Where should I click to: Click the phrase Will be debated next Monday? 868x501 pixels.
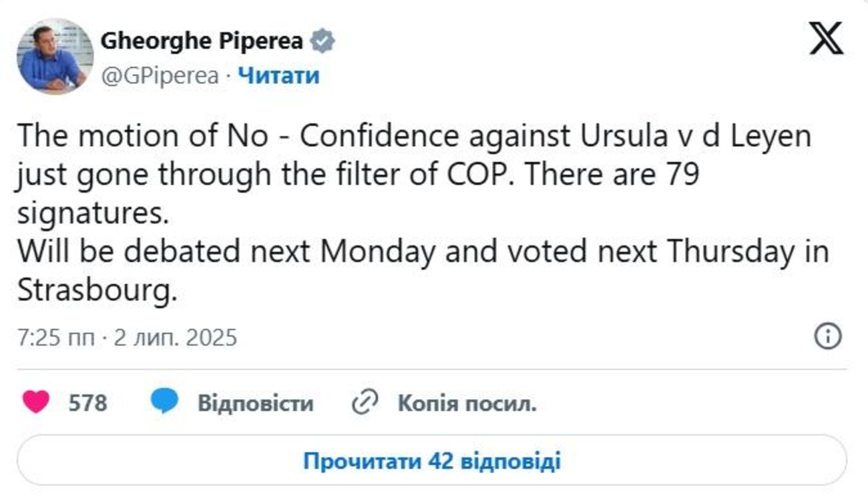coord(226,252)
